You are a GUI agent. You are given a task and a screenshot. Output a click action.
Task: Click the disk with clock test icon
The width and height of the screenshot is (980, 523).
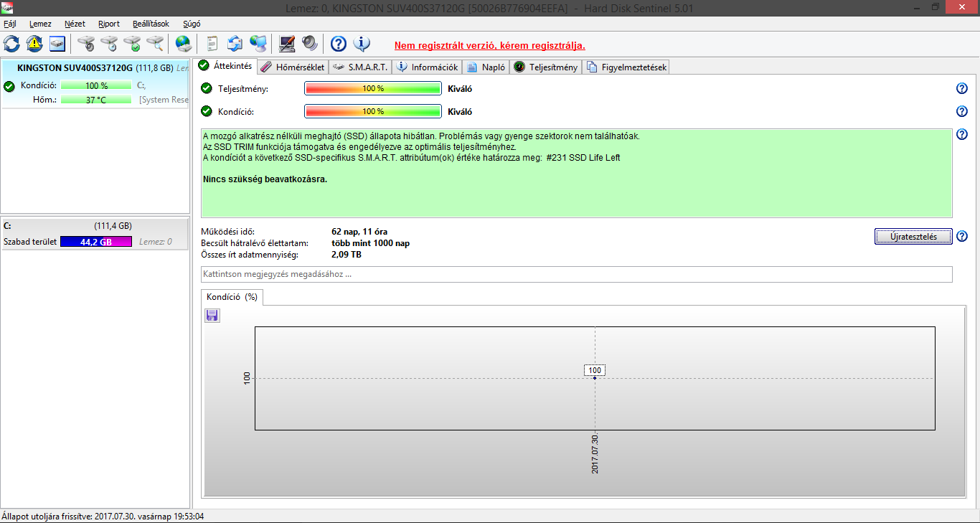coord(109,44)
